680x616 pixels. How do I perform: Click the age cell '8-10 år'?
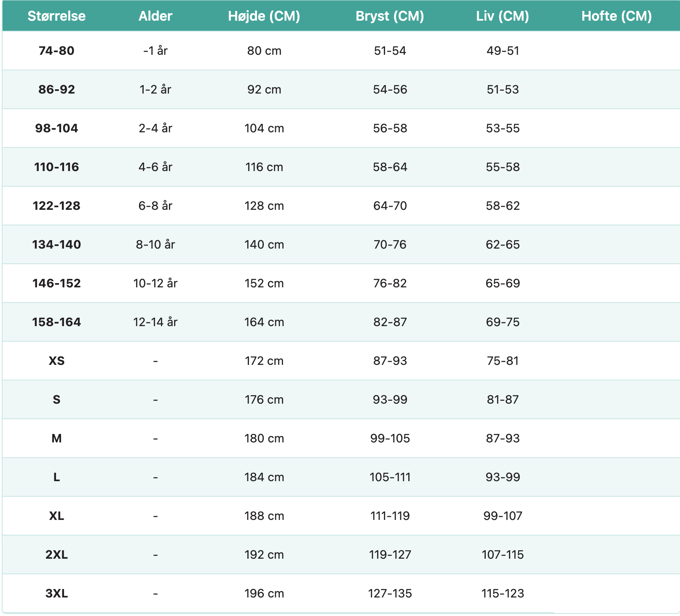155,244
